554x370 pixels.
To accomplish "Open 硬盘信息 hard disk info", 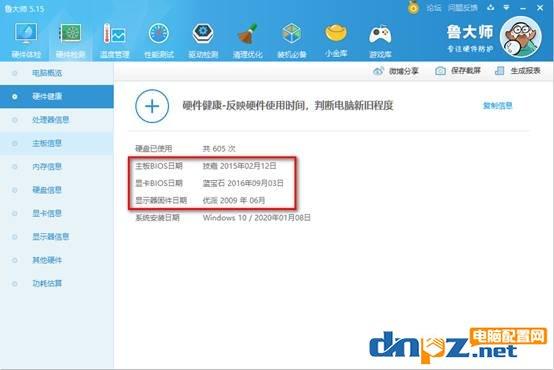I will [x=57, y=190].
